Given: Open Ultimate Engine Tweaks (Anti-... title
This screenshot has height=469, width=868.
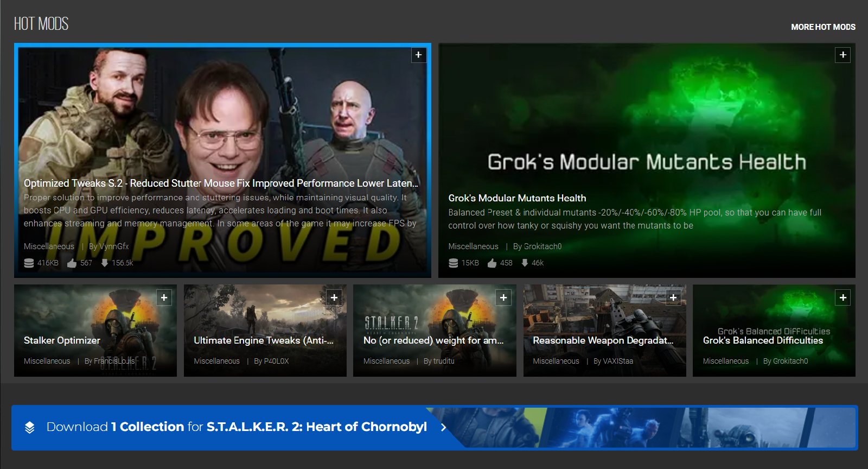Looking at the screenshot, I should tap(264, 340).
